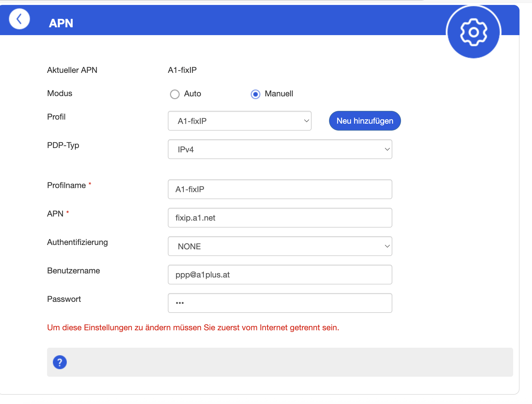Click the blue question mark help icon
Viewport: 532px width, 404px height.
click(x=60, y=362)
